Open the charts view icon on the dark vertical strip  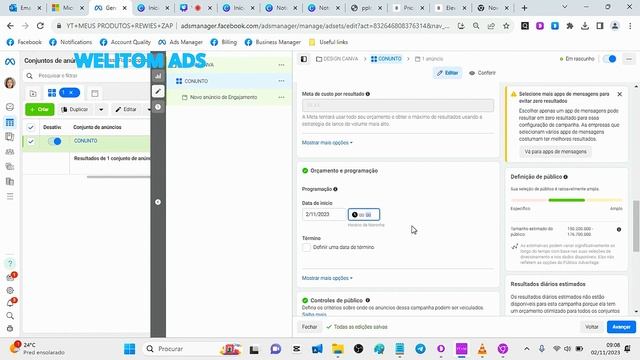pyautogui.click(x=158, y=76)
